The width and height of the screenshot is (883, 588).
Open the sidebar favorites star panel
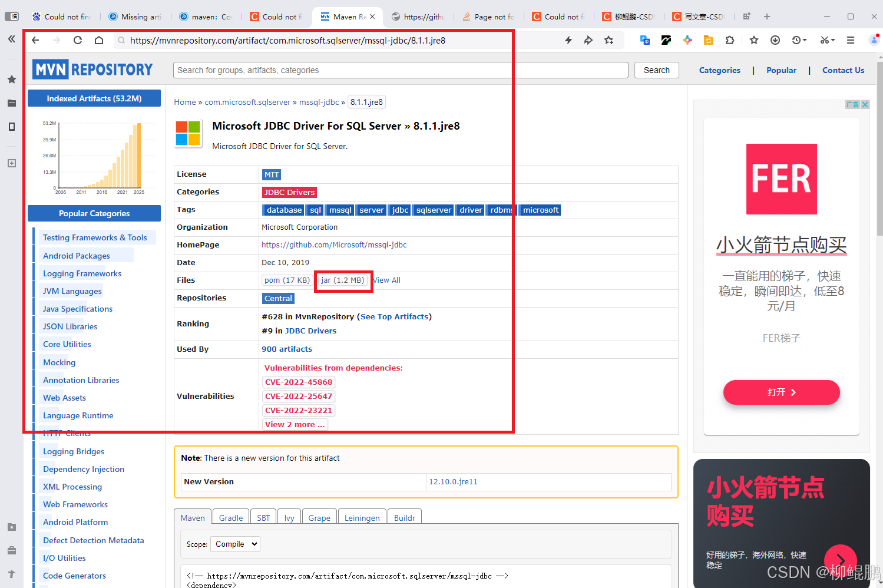tap(12, 79)
